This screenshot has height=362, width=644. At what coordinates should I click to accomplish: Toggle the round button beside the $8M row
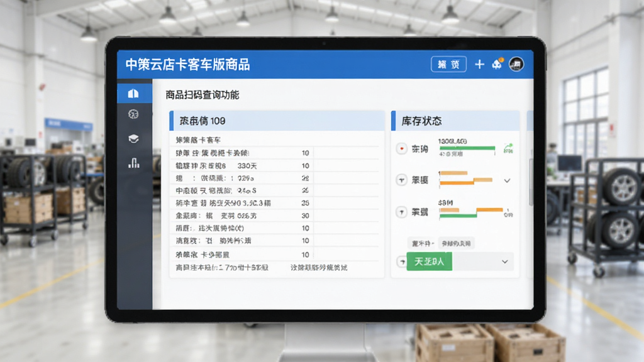[401, 212]
